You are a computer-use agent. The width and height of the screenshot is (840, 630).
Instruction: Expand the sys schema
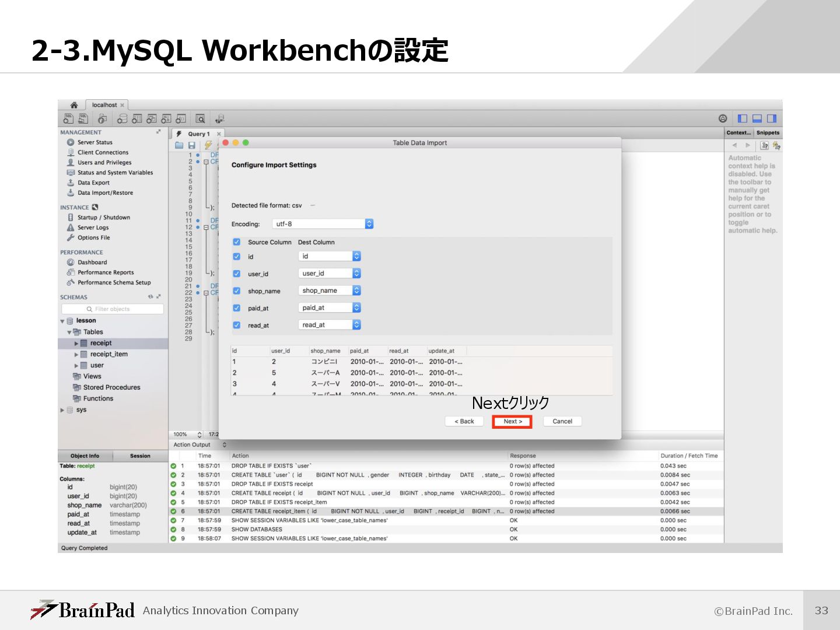(x=62, y=410)
